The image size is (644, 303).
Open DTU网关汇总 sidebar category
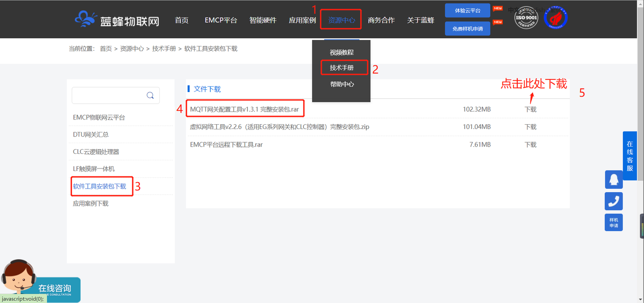point(91,135)
